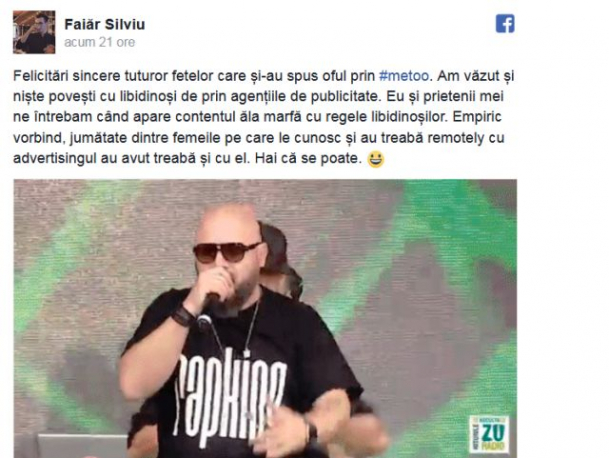Click the smiley emoji in the post
This screenshot has width=609, height=458.
pyautogui.click(x=376, y=159)
